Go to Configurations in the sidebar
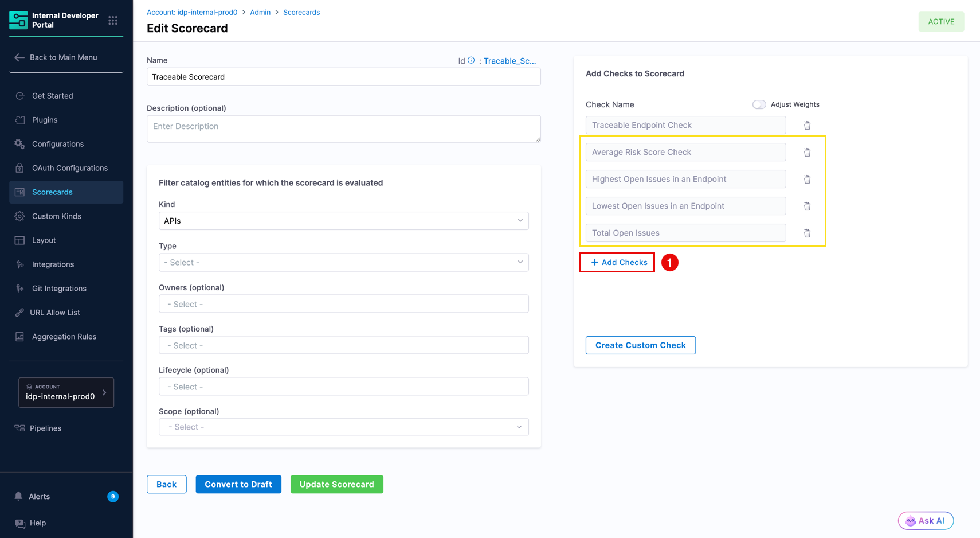The image size is (980, 538). coord(66,144)
